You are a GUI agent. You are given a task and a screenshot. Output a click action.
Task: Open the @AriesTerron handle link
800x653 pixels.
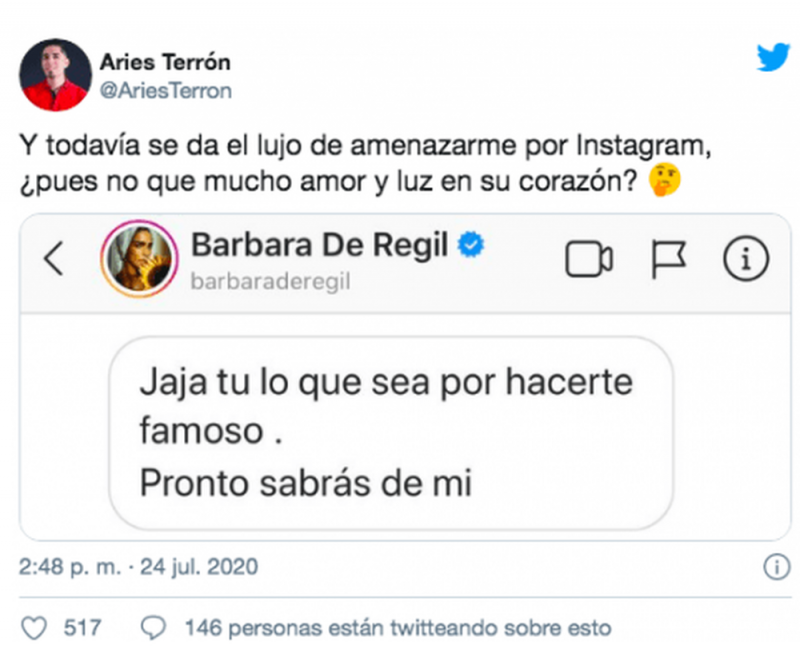click(166, 91)
